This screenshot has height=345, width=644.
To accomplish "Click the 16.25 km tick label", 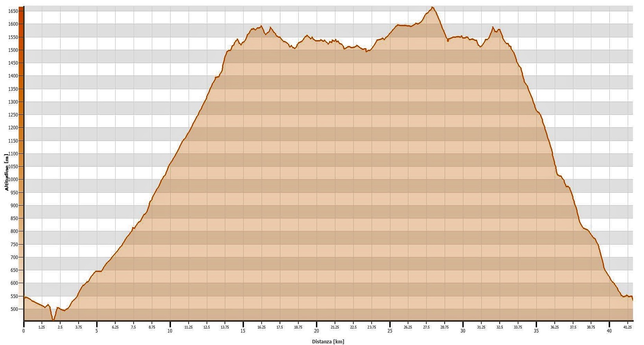I will click(261, 327).
